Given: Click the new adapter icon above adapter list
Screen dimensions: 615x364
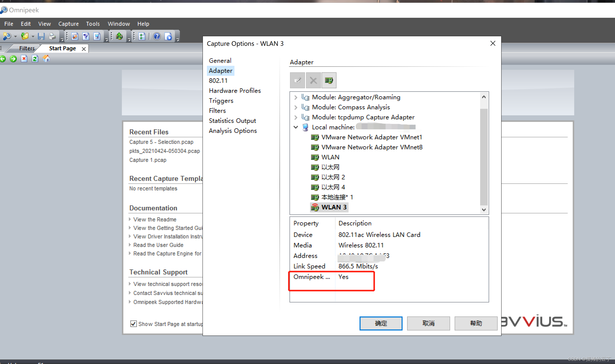Looking at the screenshot, I should [329, 80].
